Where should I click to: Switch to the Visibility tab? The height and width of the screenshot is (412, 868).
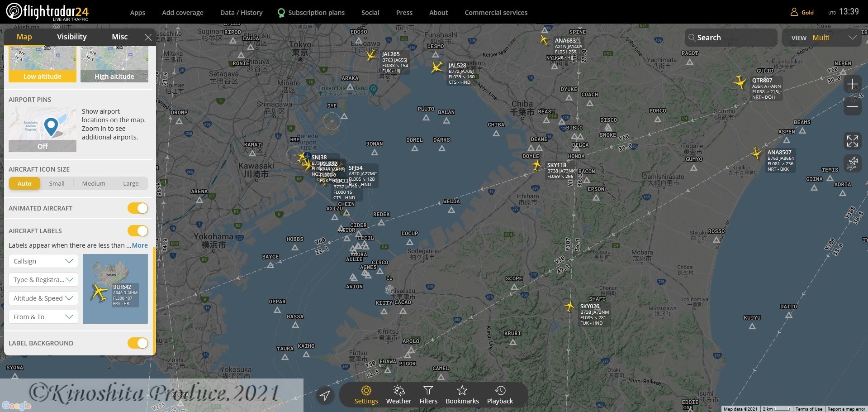click(x=71, y=37)
